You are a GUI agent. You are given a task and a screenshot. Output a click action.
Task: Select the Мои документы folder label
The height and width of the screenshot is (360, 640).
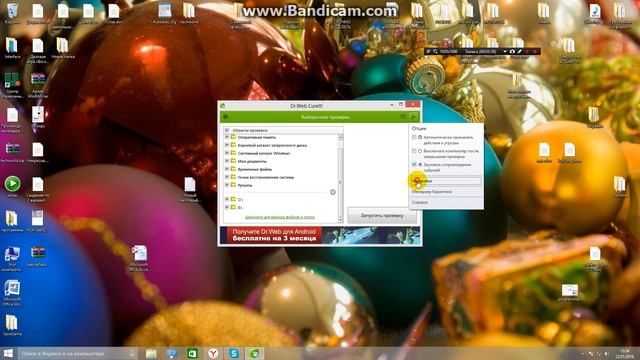tap(252, 161)
